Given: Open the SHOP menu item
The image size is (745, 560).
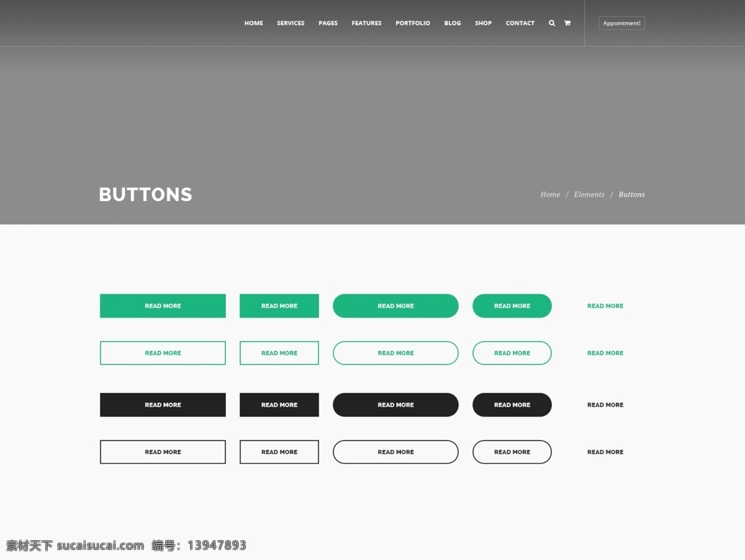Looking at the screenshot, I should 483,23.
